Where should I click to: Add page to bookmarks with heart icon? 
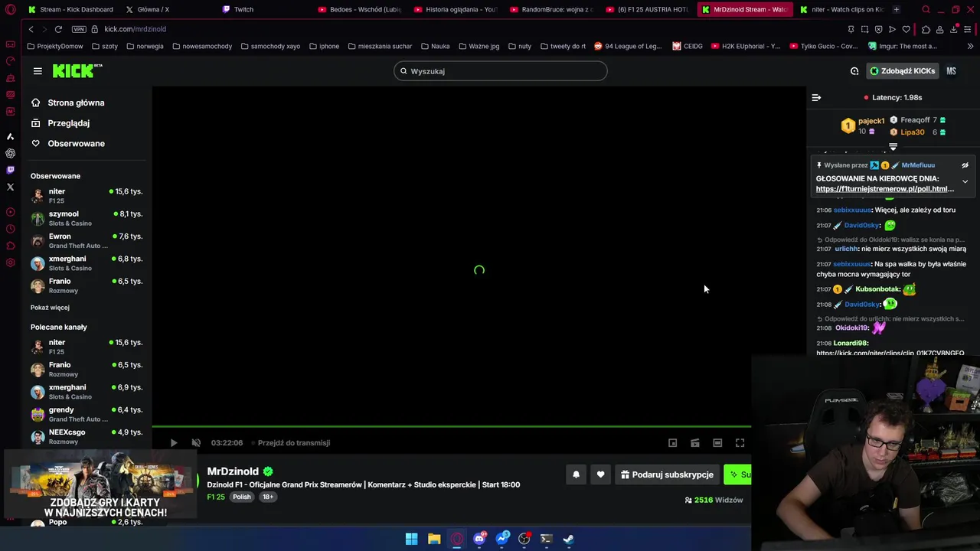906,29
